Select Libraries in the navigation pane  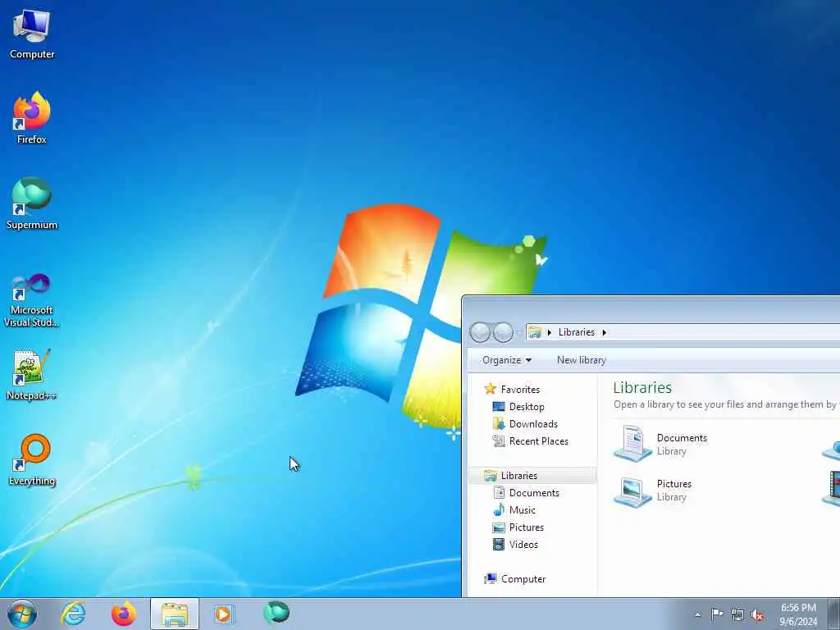coord(532,475)
